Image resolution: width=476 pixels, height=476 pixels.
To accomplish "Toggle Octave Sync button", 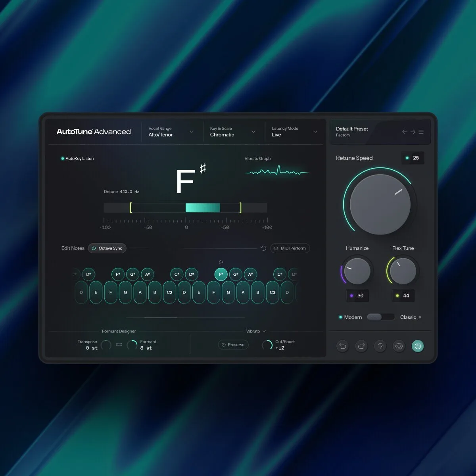I will (x=107, y=248).
